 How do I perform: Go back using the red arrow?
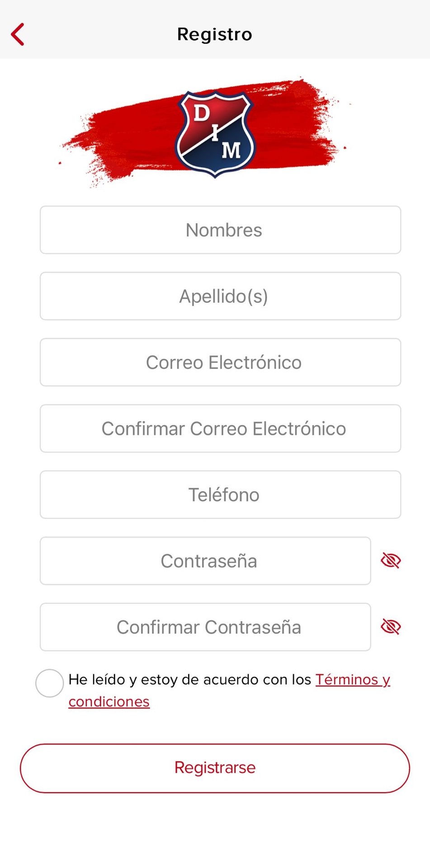tap(18, 34)
